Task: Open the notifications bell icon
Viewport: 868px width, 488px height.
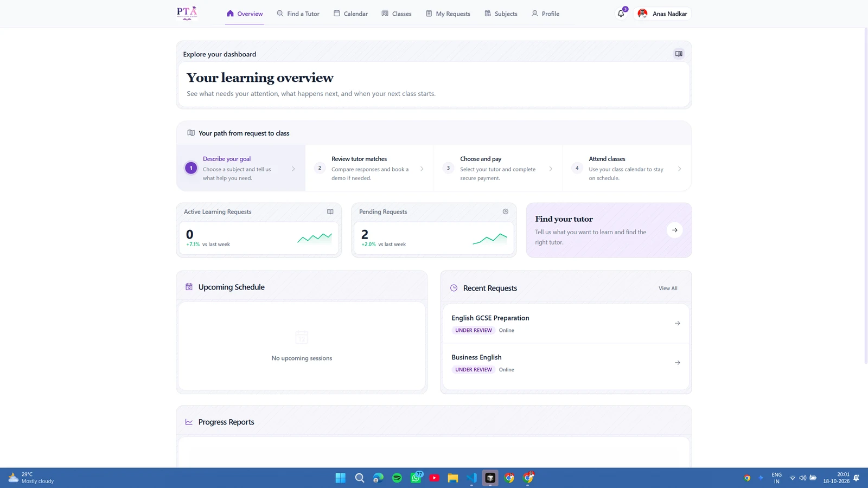Action: click(621, 14)
